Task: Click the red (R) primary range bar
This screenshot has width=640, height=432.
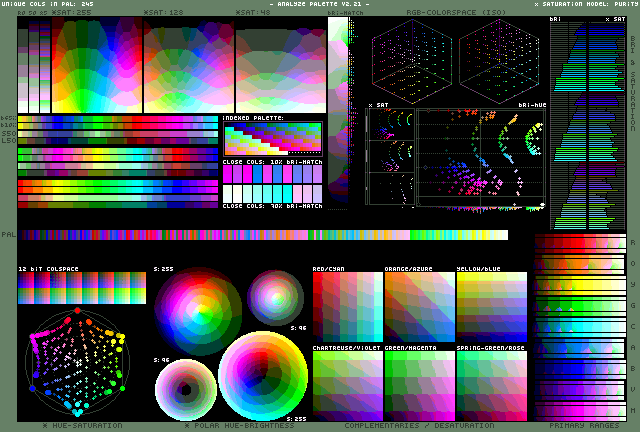Action: click(x=580, y=242)
